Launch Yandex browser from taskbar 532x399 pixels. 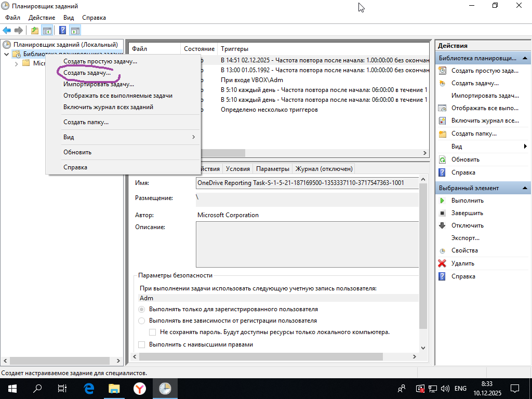[x=139, y=389]
